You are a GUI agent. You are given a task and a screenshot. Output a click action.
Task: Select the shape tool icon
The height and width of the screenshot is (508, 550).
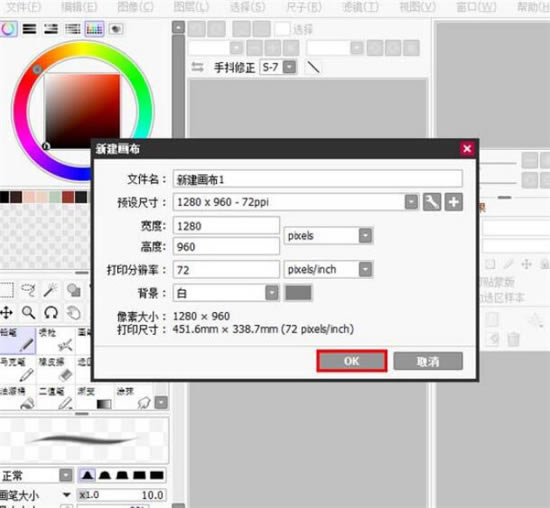(74, 290)
